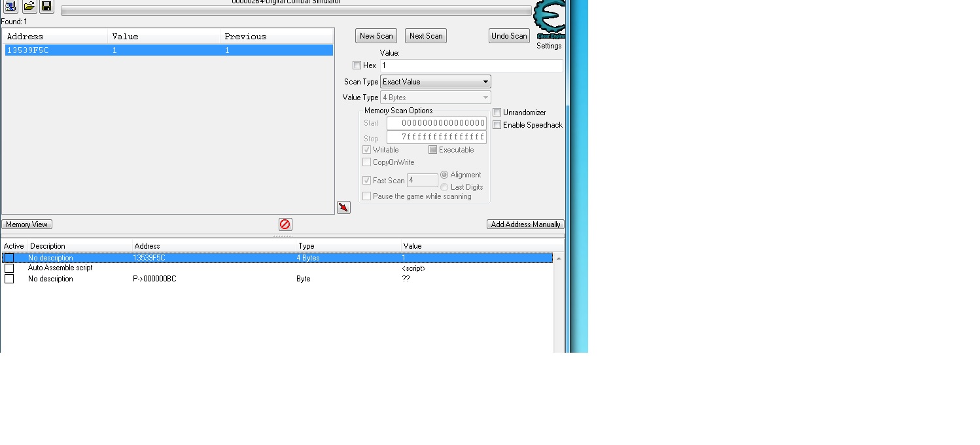The width and height of the screenshot is (980, 445).
Task: Open the Scan Type dropdown
Action: tap(435, 82)
